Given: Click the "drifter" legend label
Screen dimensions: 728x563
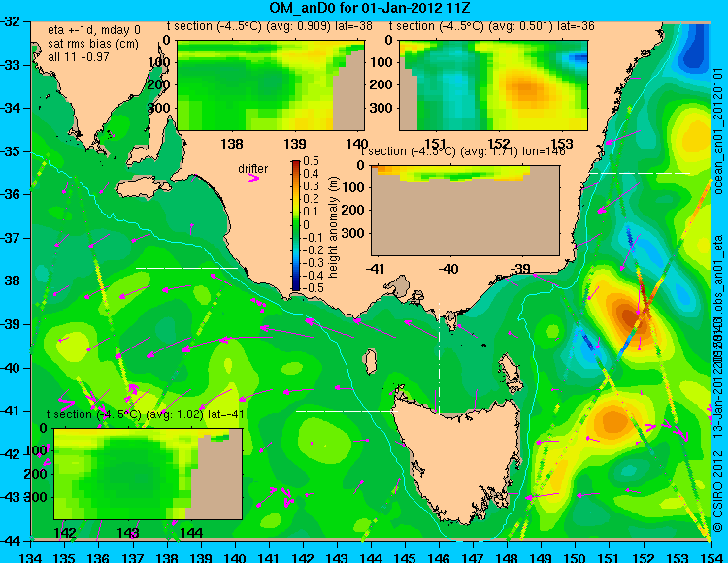Looking at the screenshot, I should (x=253, y=169).
